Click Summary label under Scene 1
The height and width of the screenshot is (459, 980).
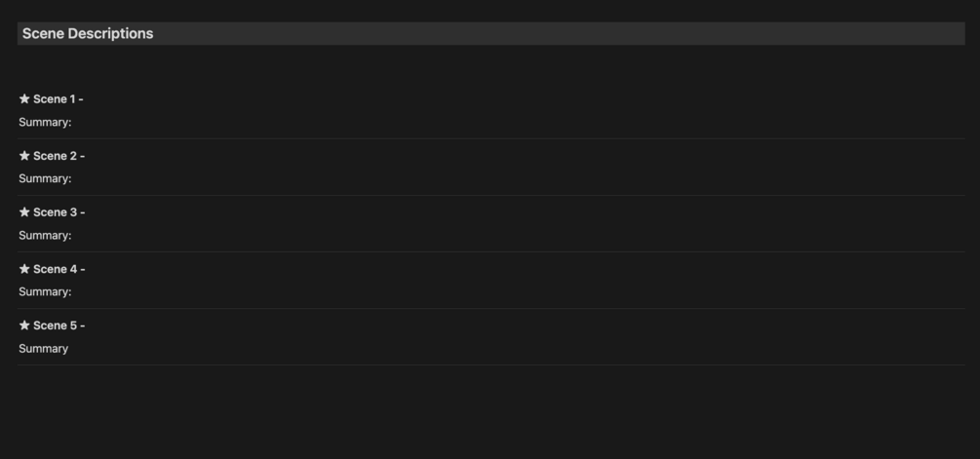[45, 123]
